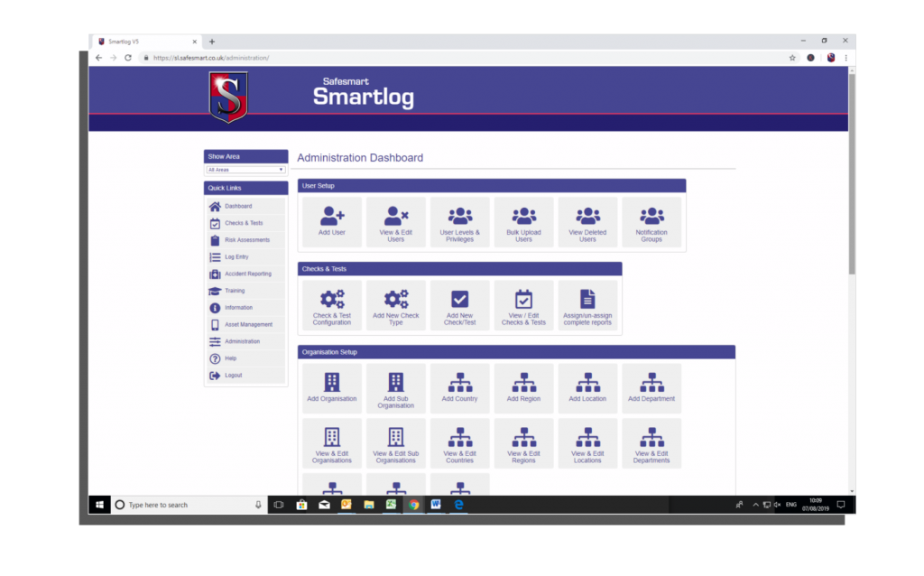Viewport: 924px width, 576px height.
Task: Open Add New Check Type tile
Action: click(395, 305)
